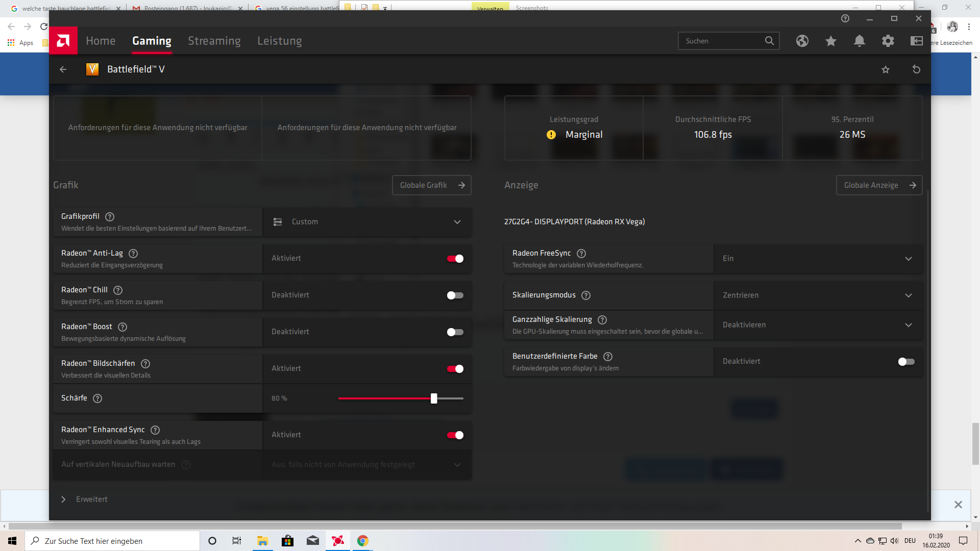Open the web browser globe icon
Viewport: 980px width, 551px height.
pyautogui.click(x=802, y=41)
